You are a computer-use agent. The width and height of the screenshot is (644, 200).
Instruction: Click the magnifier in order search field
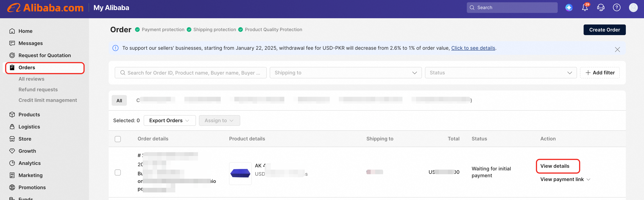click(123, 73)
